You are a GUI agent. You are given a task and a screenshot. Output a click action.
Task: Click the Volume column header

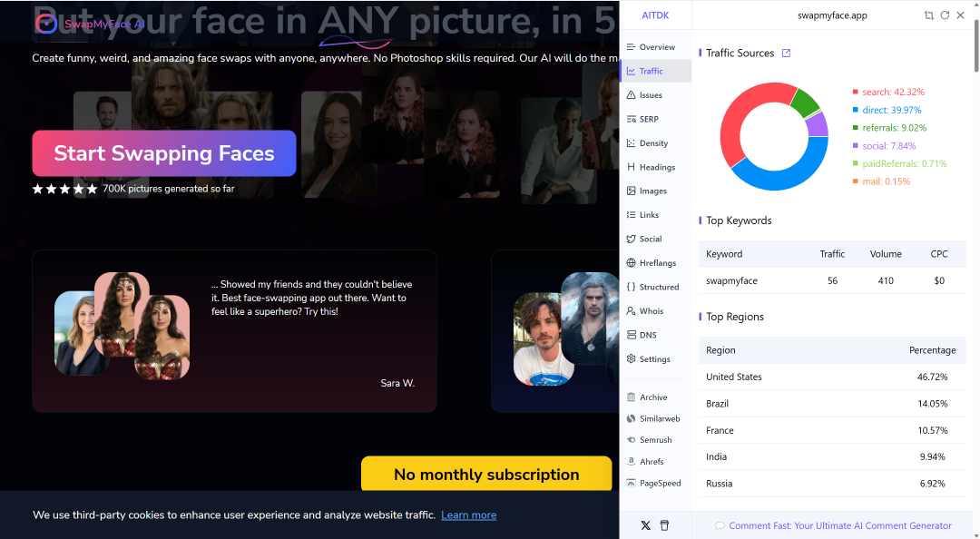(886, 254)
